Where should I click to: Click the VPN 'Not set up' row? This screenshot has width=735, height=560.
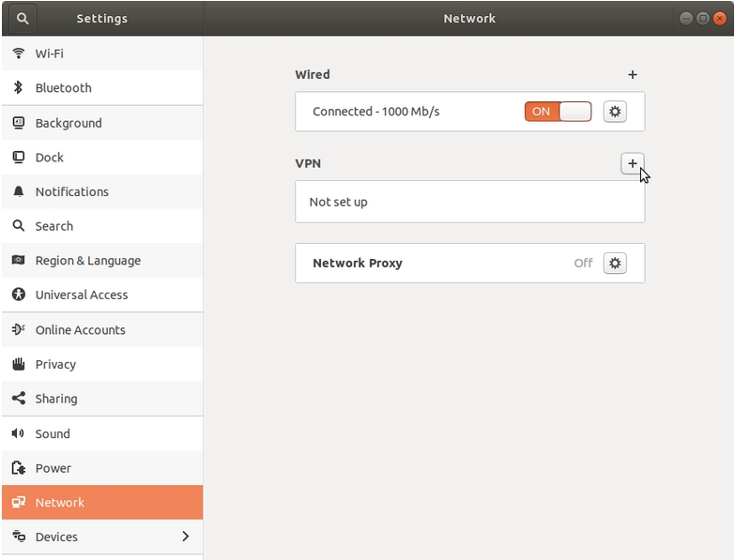(x=469, y=202)
